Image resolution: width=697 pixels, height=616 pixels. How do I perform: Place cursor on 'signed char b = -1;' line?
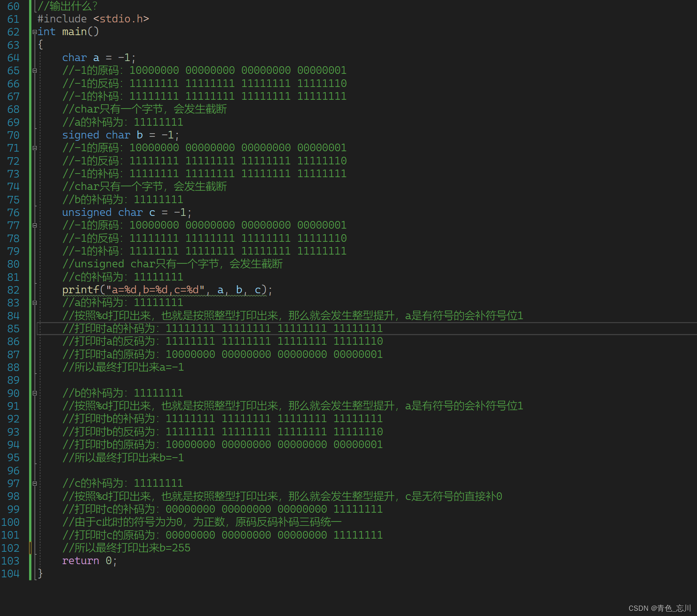(121, 135)
